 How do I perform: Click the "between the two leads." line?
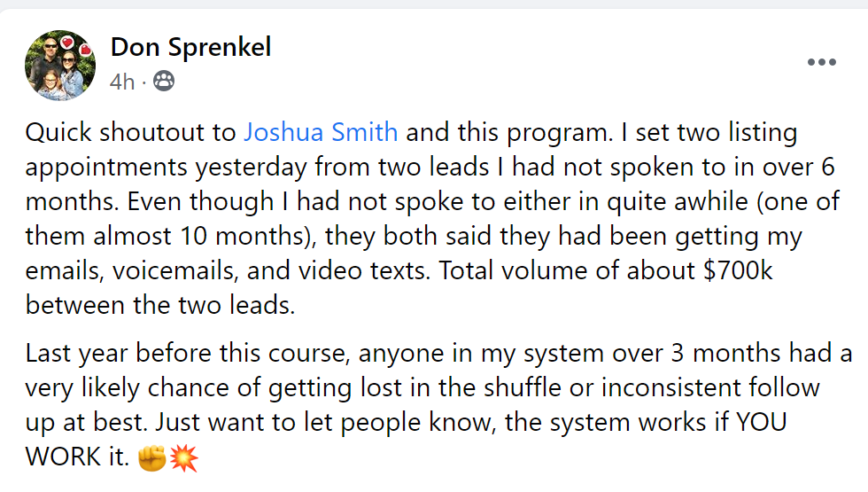[160, 305]
